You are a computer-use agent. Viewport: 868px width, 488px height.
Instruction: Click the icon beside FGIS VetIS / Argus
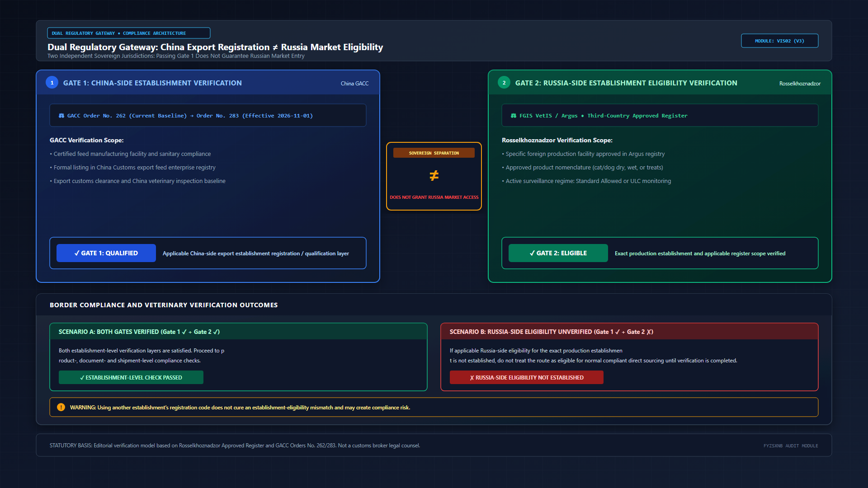tap(514, 116)
